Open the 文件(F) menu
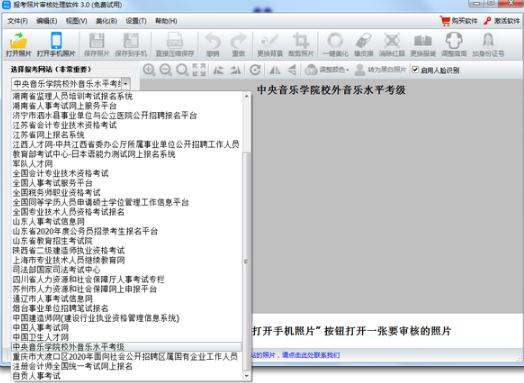 (18, 21)
